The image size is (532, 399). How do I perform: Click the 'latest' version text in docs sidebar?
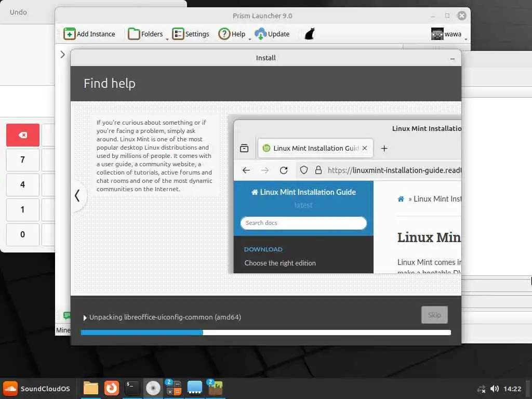click(303, 205)
